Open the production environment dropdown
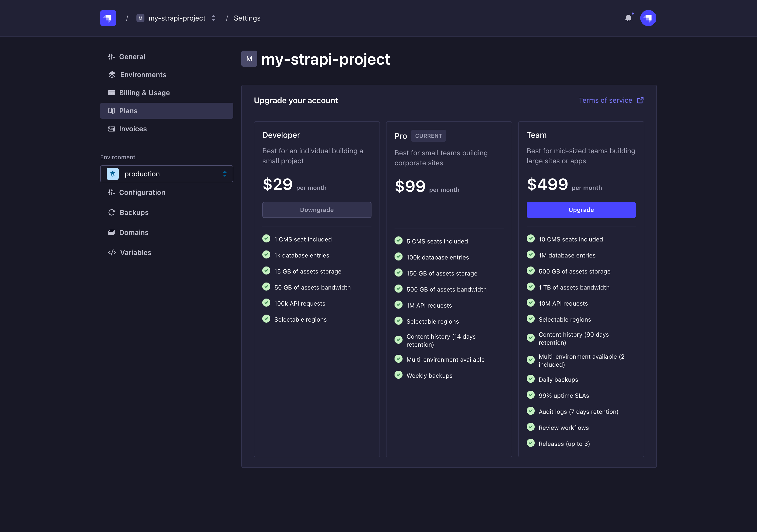757x532 pixels. [x=166, y=174]
